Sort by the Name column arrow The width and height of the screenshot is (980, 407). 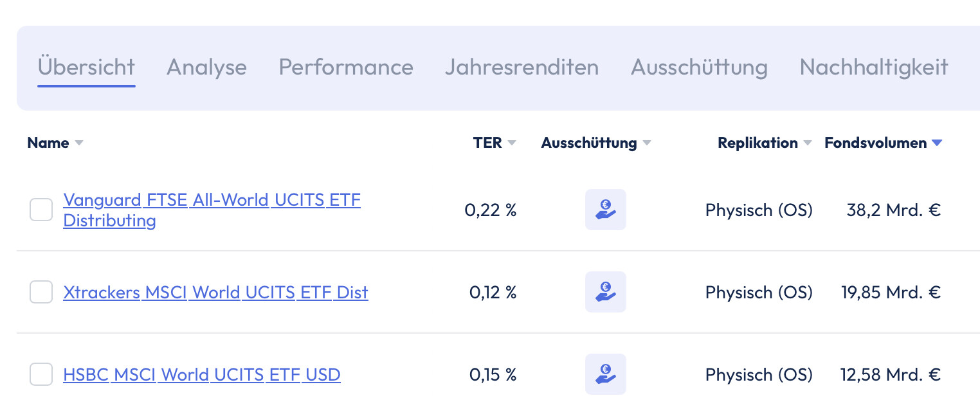pos(79,143)
